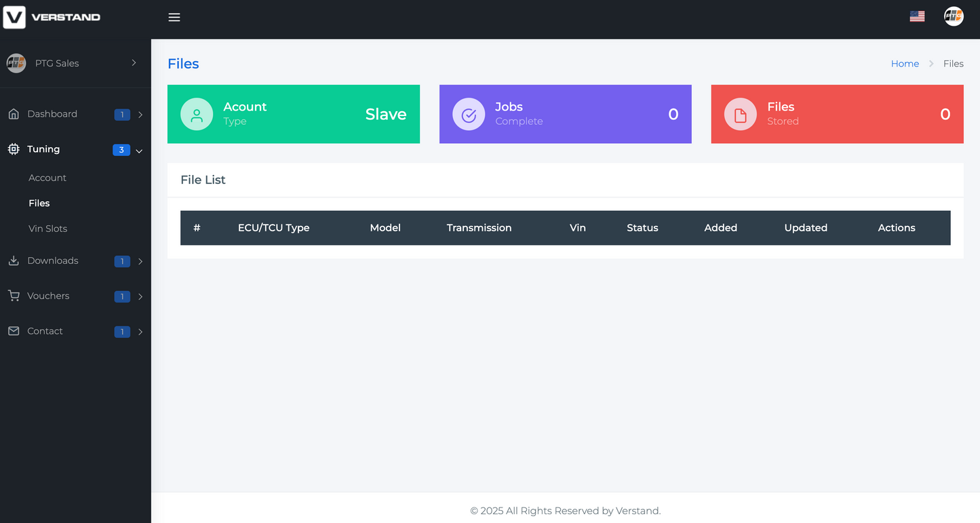980x523 pixels.
Task: Click the Vouchers shopping cart icon
Action: (x=14, y=296)
